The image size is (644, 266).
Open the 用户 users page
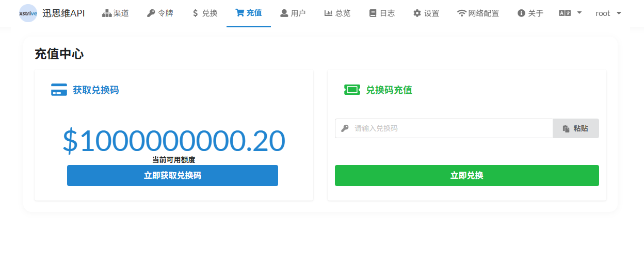click(x=293, y=13)
